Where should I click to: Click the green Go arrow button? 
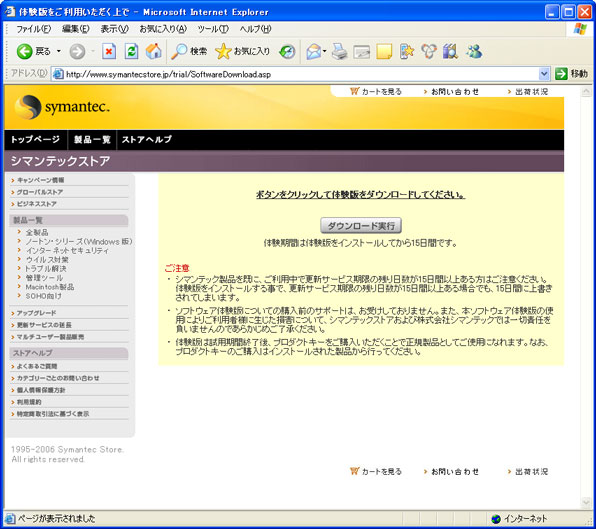click(561, 74)
